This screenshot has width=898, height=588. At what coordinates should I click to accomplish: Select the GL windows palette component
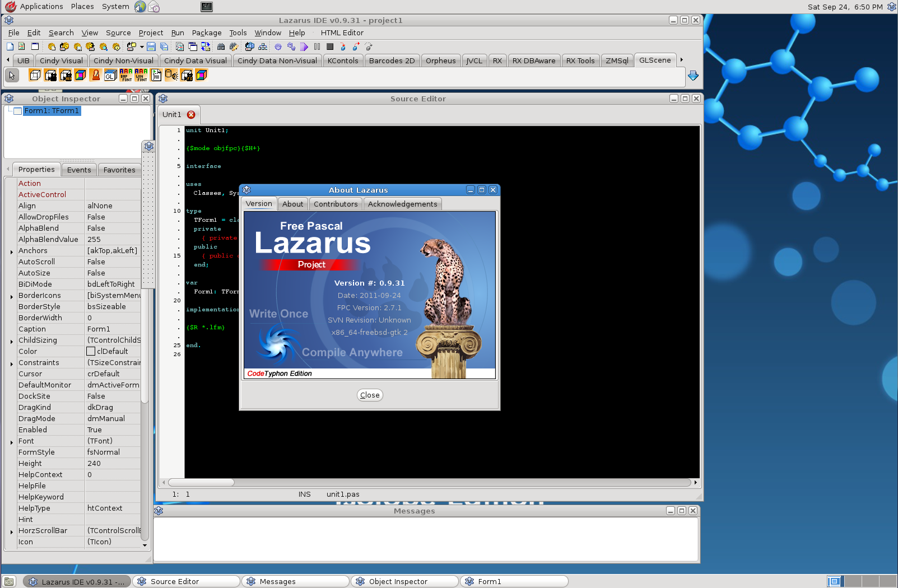click(x=111, y=75)
